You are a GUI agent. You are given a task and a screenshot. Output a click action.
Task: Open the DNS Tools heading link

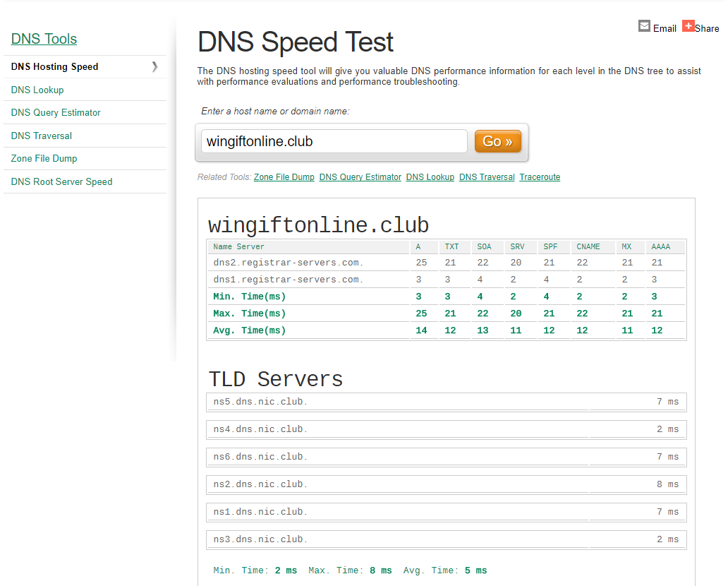44,39
